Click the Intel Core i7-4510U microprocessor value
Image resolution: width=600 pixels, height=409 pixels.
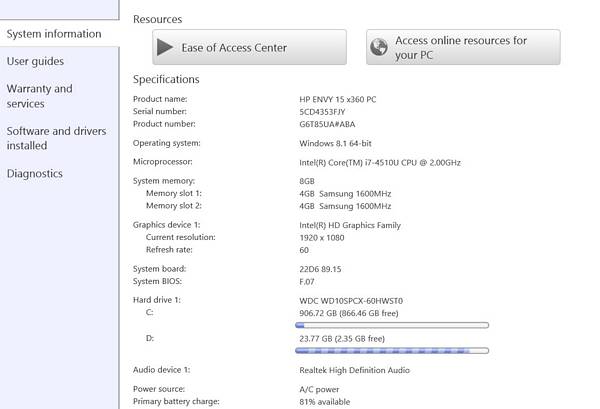[380, 162]
